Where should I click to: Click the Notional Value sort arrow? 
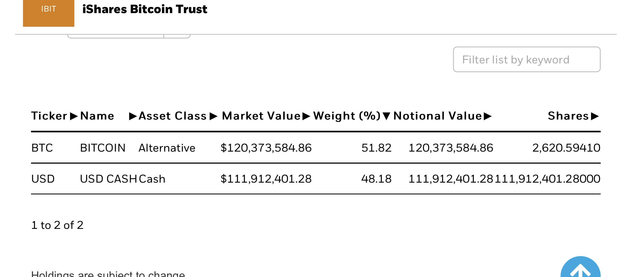point(488,116)
